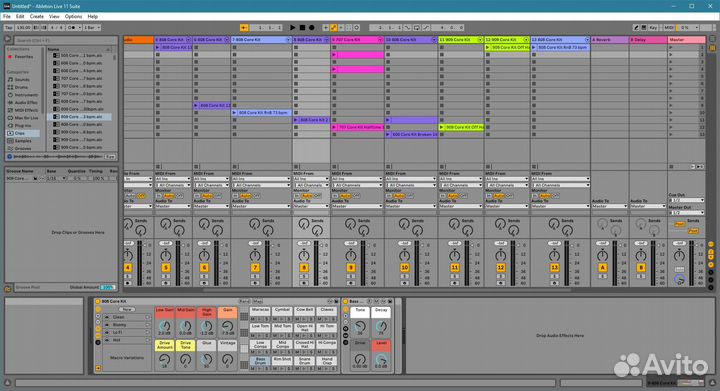The image size is (720, 391).
Task: Enable MIDI map mode switch
Action: coord(669,28)
